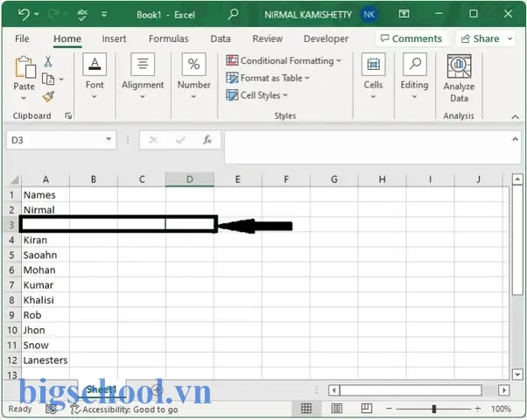Click the Copy icon
Viewport: 527px width, 420px height.
(48, 80)
